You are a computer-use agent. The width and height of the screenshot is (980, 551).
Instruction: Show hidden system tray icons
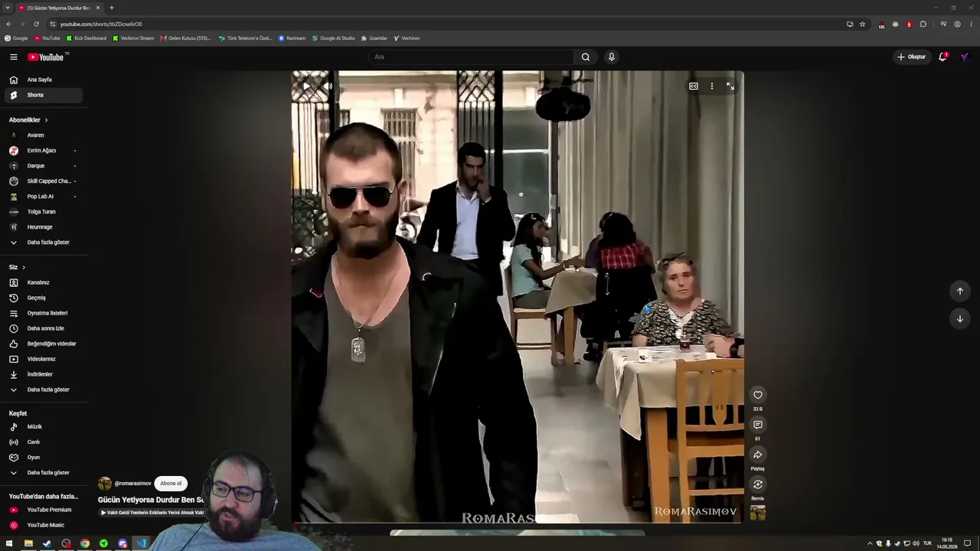(870, 543)
